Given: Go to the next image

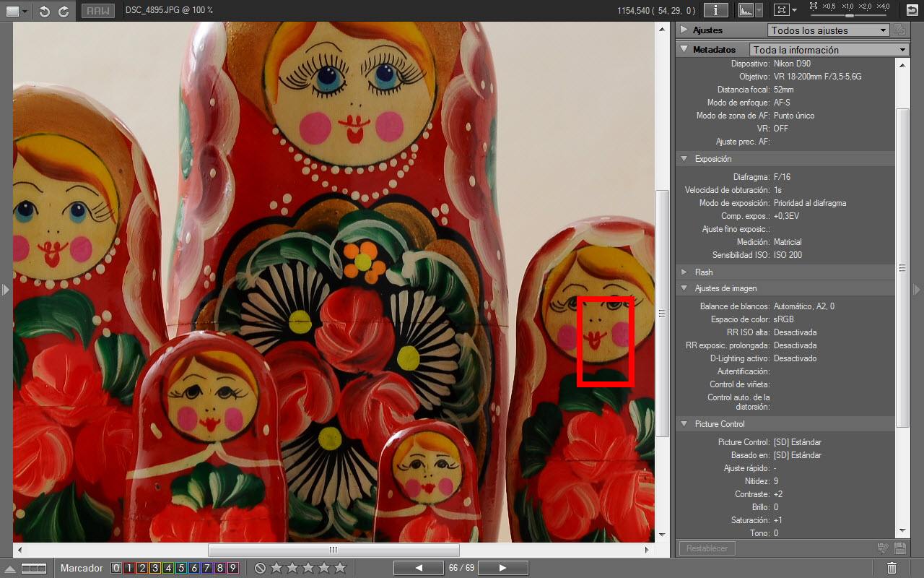Looking at the screenshot, I should point(502,568).
